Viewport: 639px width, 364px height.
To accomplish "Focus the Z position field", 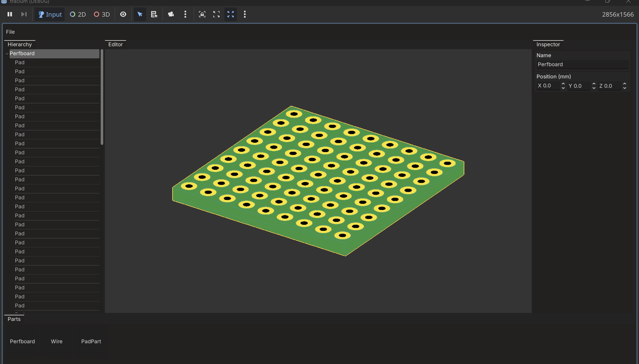I will pyautogui.click(x=609, y=86).
